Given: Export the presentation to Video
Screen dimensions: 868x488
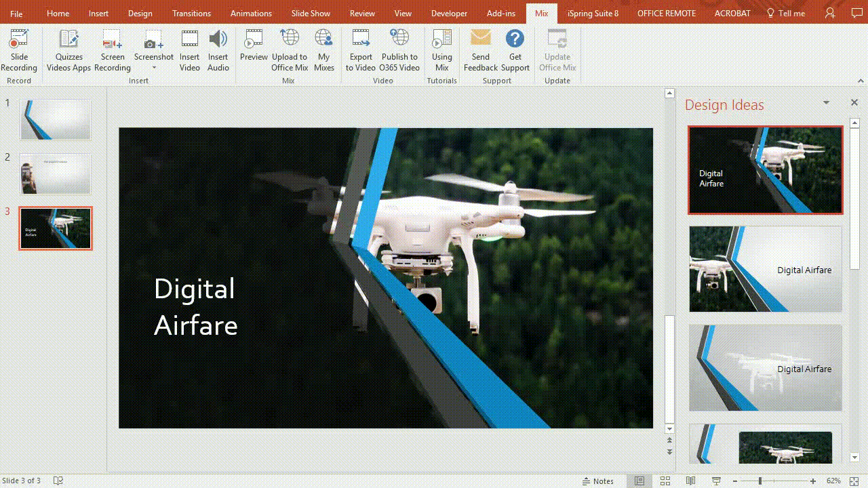Looking at the screenshot, I should pyautogui.click(x=361, y=47).
